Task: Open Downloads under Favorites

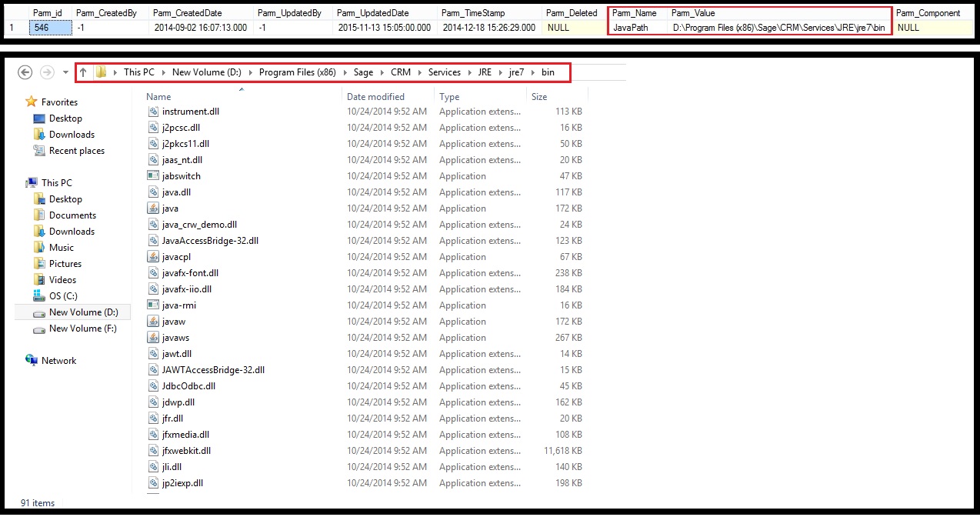Action: tap(72, 135)
